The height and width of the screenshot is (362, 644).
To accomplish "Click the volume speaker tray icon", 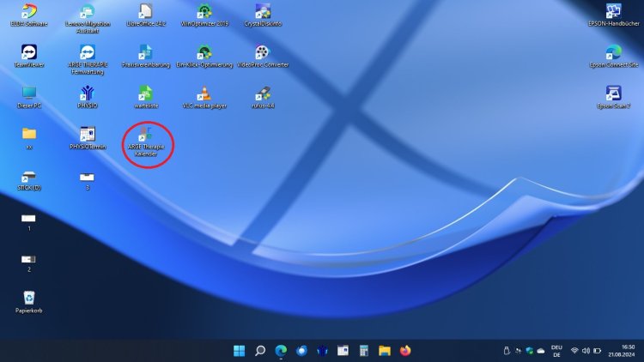I will [586, 351].
